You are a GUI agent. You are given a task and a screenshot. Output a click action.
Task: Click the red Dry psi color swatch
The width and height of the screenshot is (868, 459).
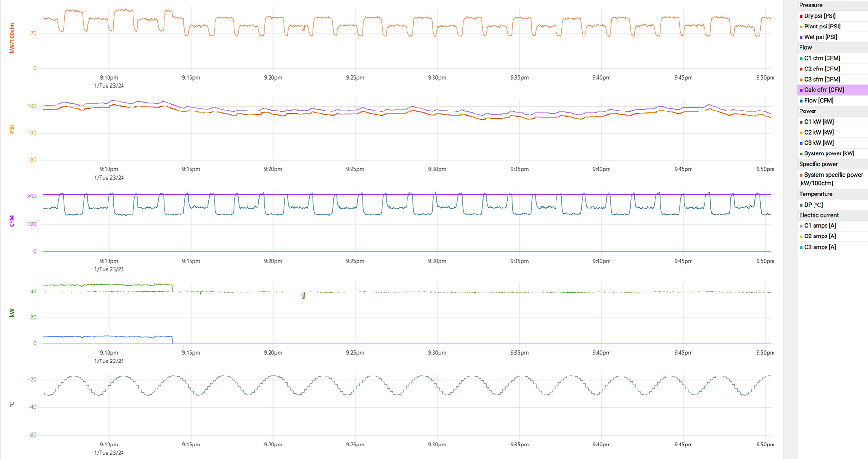point(801,16)
